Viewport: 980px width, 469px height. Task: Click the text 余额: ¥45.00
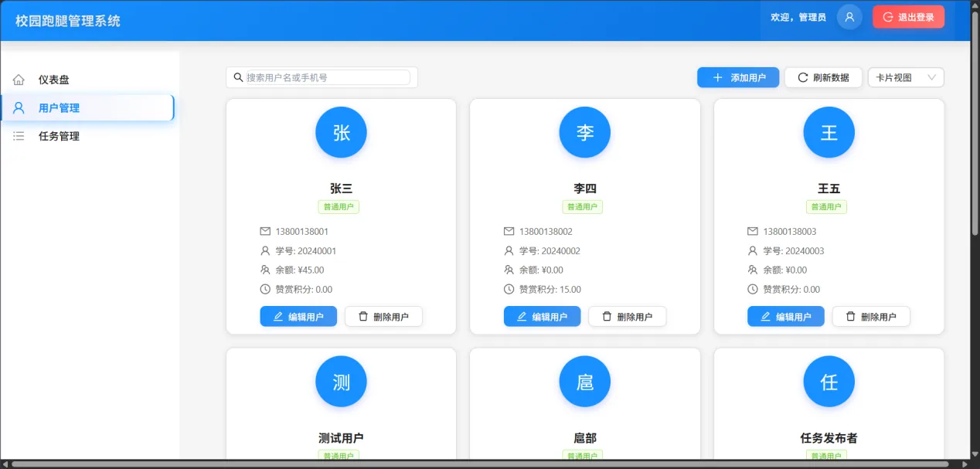tap(300, 270)
